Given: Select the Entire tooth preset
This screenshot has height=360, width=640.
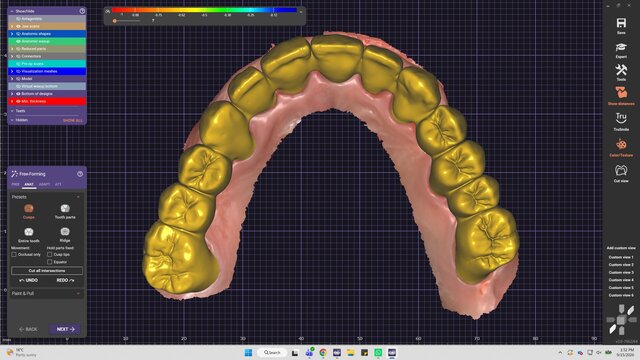Looking at the screenshot, I should (29, 235).
